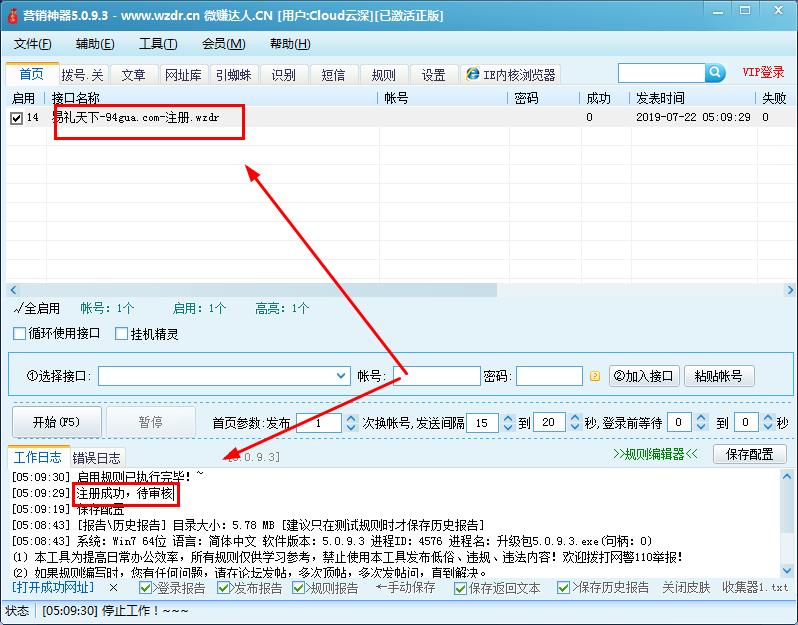Click the 暂停 button

[151, 422]
